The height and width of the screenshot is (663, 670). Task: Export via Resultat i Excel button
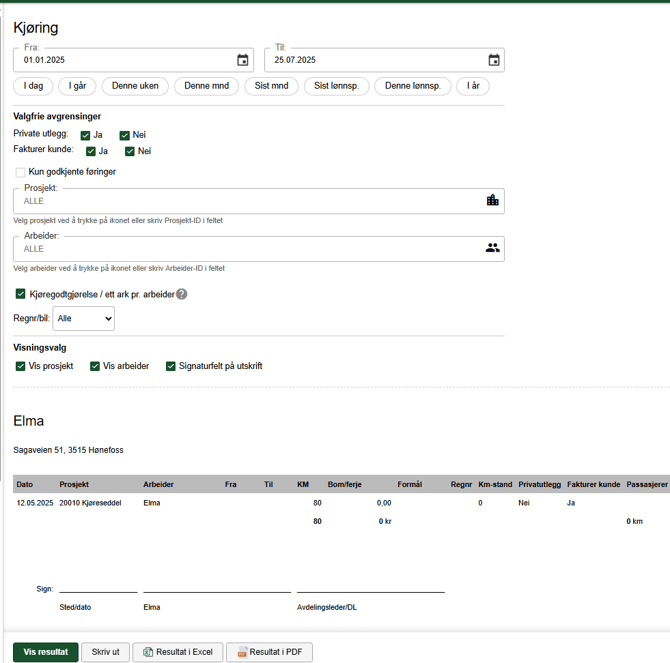coord(177,652)
